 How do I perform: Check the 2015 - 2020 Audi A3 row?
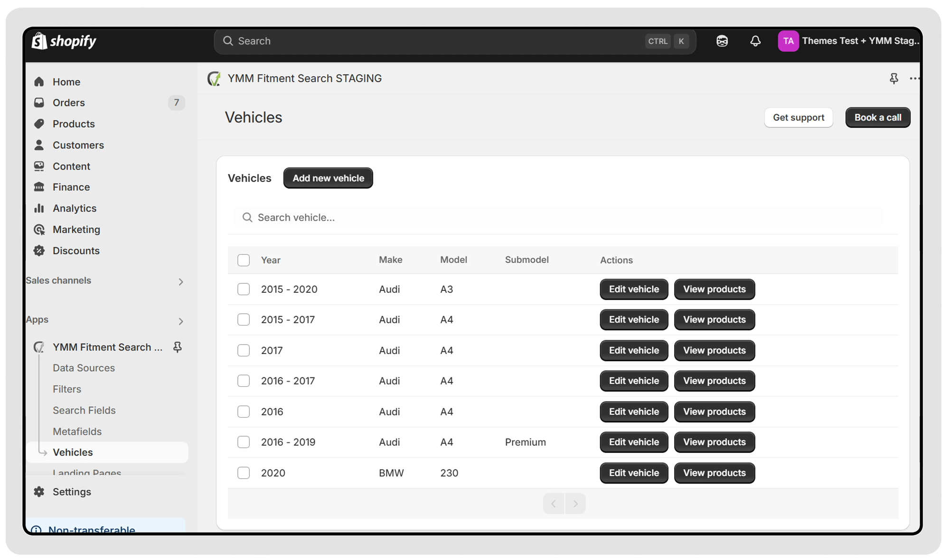244,289
